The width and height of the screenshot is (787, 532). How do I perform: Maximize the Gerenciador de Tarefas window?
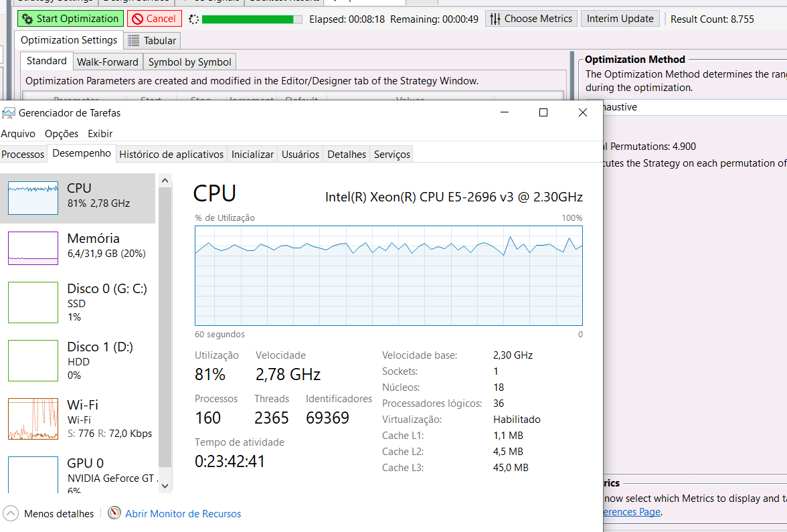(x=543, y=112)
